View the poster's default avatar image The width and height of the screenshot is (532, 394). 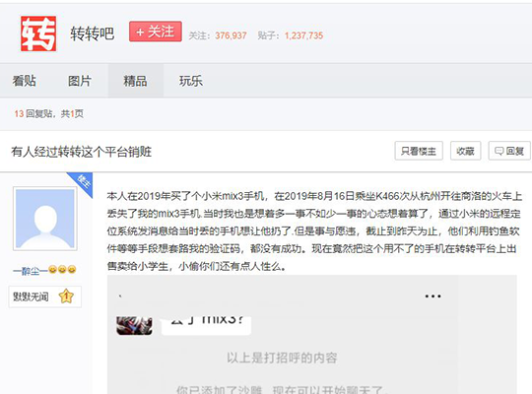(45, 219)
